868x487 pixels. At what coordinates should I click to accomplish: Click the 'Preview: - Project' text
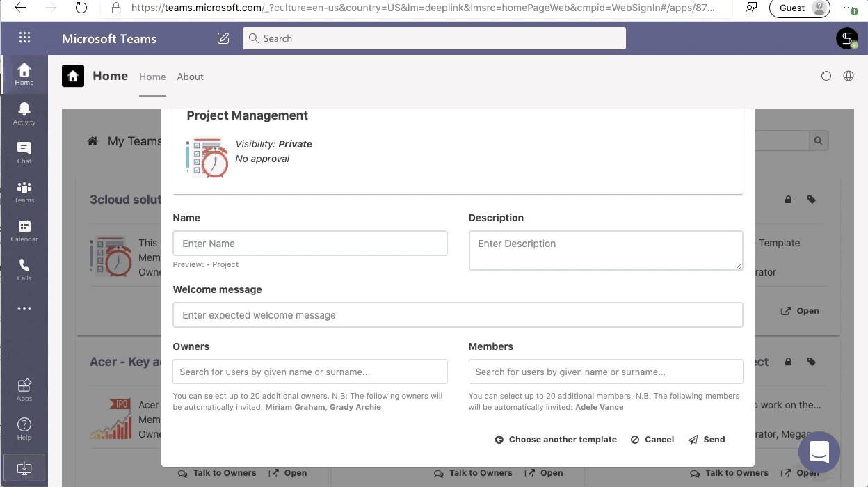pyautogui.click(x=206, y=264)
